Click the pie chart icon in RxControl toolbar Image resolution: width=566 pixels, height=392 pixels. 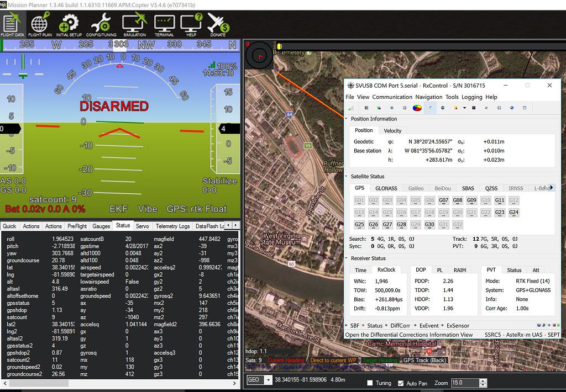pyautogui.click(x=417, y=108)
